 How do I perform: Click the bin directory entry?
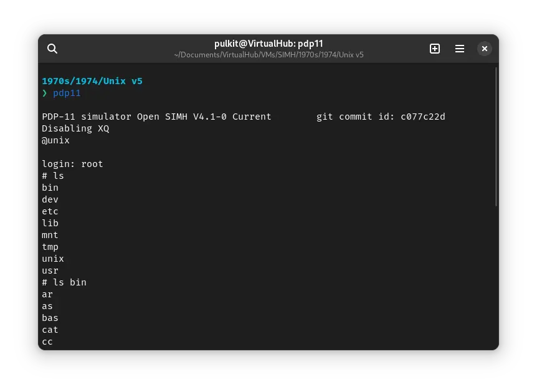click(x=50, y=188)
